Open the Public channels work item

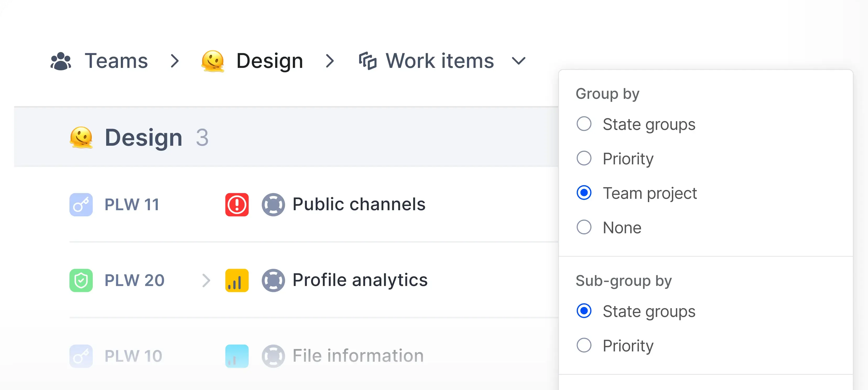pos(359,204)
